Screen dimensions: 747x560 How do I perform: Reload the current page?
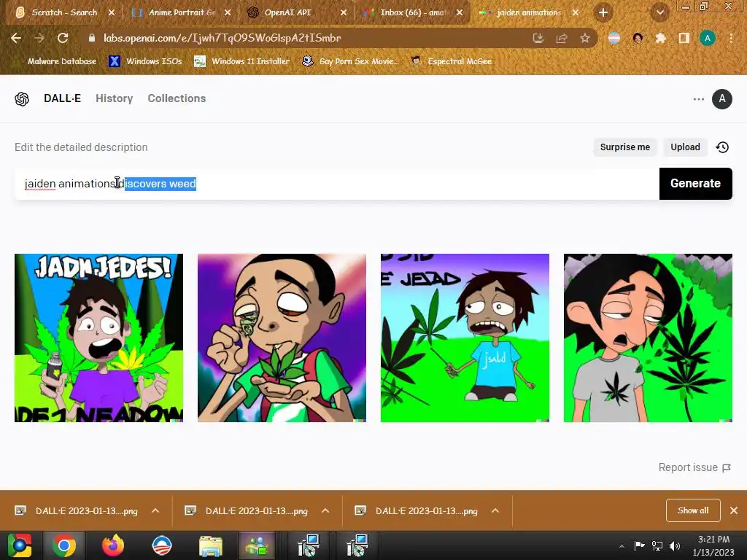(63, 38)
